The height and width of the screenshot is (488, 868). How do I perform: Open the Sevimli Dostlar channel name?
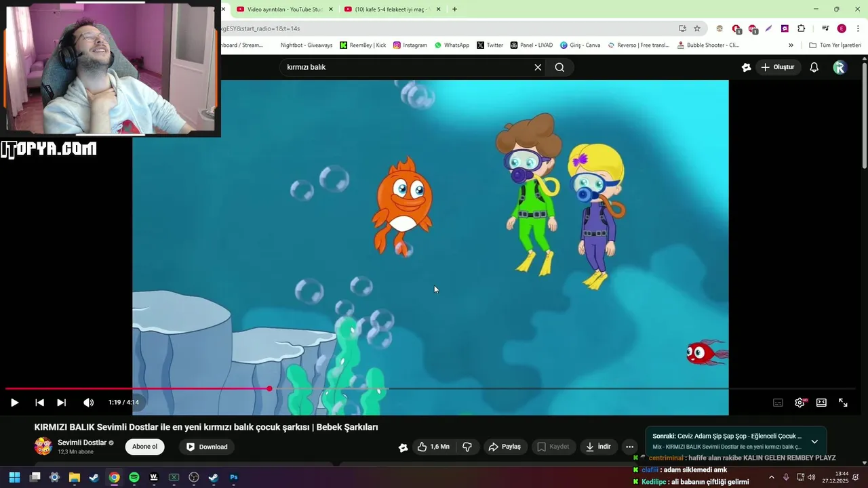[x=82, y=443]
